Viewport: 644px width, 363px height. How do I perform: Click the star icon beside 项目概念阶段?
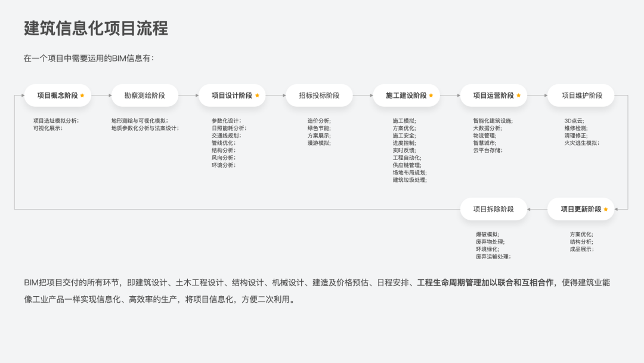[x=82, y=96]
